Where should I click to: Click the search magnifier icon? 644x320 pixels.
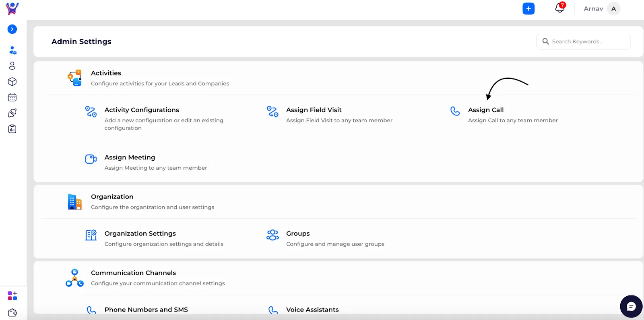point(545,41)
